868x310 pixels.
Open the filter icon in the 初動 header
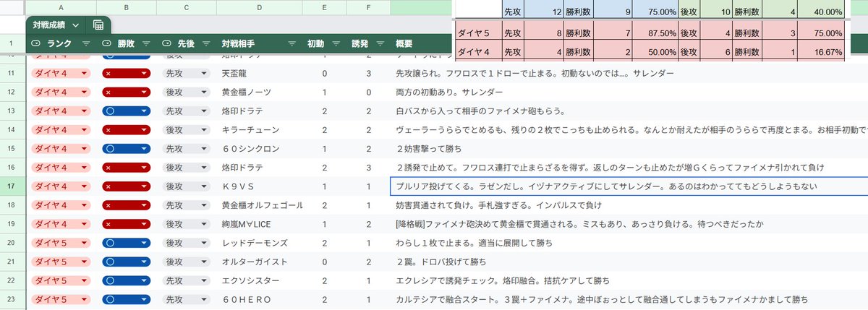(336, 44)
